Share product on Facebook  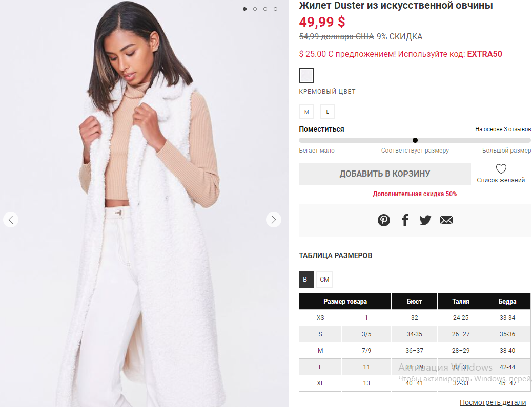click(405, 220)
